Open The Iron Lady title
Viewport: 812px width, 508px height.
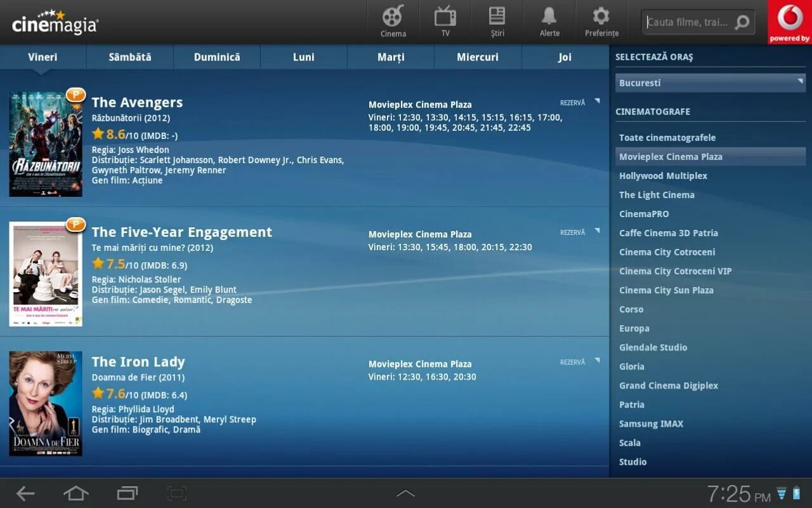[x=138, y=362]
